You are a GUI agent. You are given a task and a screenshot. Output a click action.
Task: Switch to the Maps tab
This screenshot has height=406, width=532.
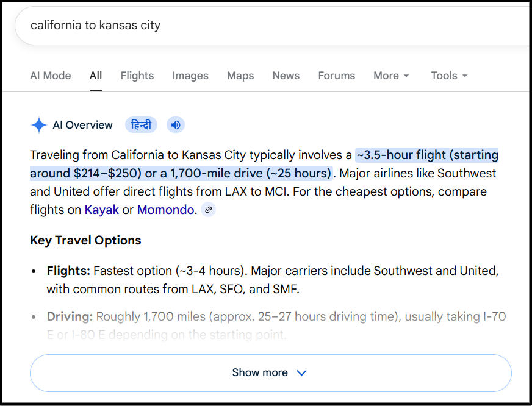coord(240,76)
